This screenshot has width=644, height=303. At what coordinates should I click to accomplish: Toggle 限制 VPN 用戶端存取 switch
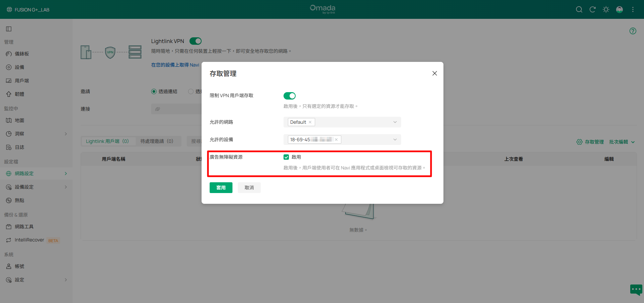pos(290,96)
